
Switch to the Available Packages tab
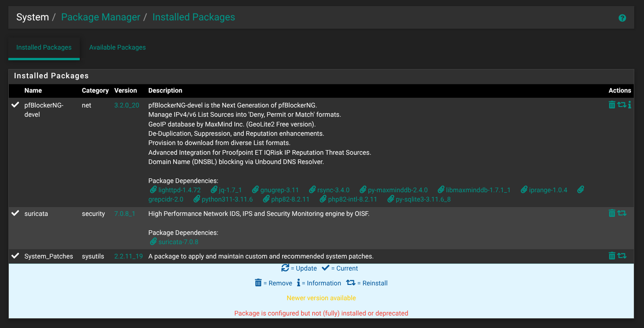point(117,47)
